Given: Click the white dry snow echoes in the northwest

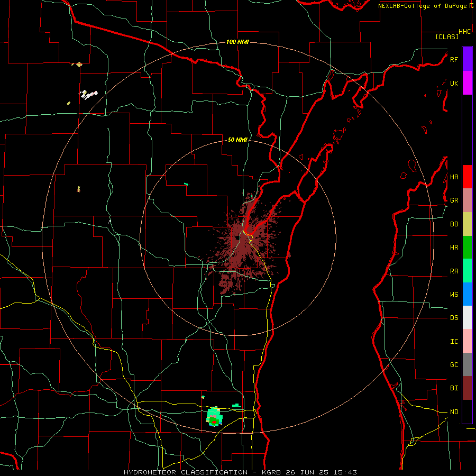Looking at the screenshot, I should click(88, 95).
